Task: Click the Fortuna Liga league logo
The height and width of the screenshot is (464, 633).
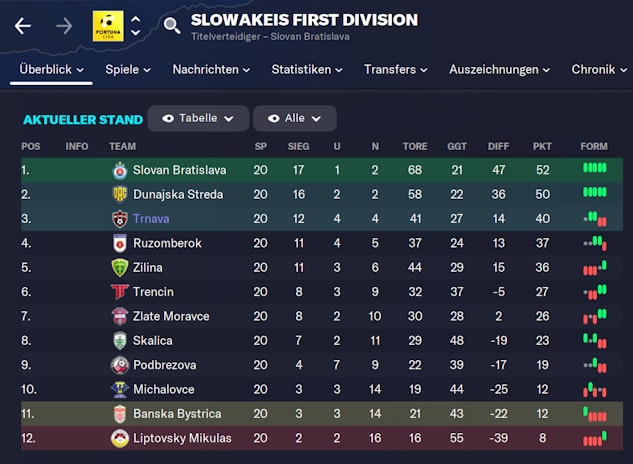Action: click(x=107, y=25)
